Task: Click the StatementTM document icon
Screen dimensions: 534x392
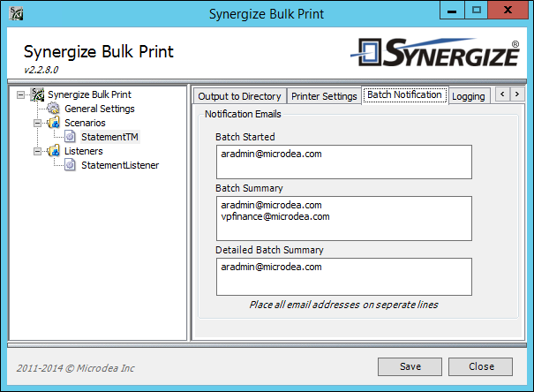Action: coord(70,137)
